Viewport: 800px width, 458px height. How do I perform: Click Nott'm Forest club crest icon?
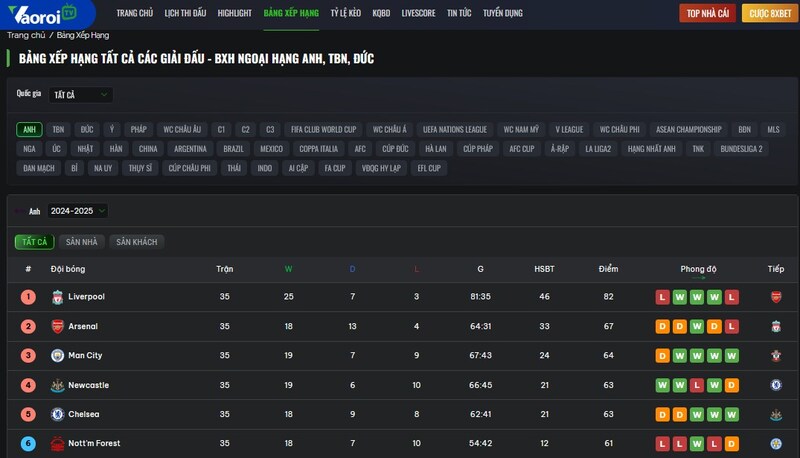tap(58, 443)
